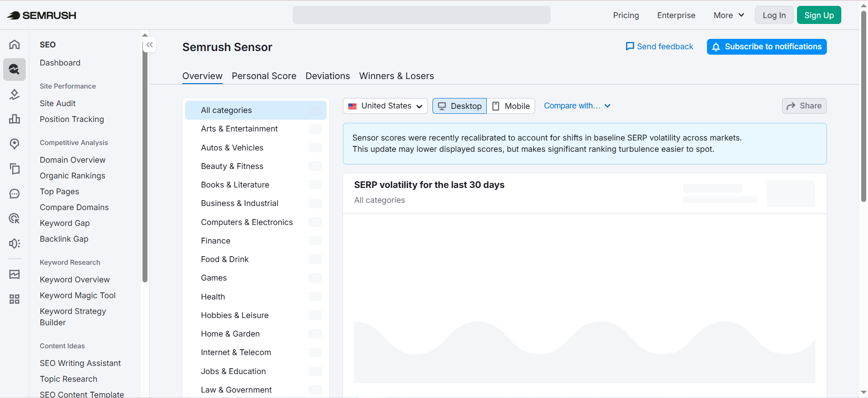
Task: Click Subscribe to notifications button
Action: tap(767, 47)
